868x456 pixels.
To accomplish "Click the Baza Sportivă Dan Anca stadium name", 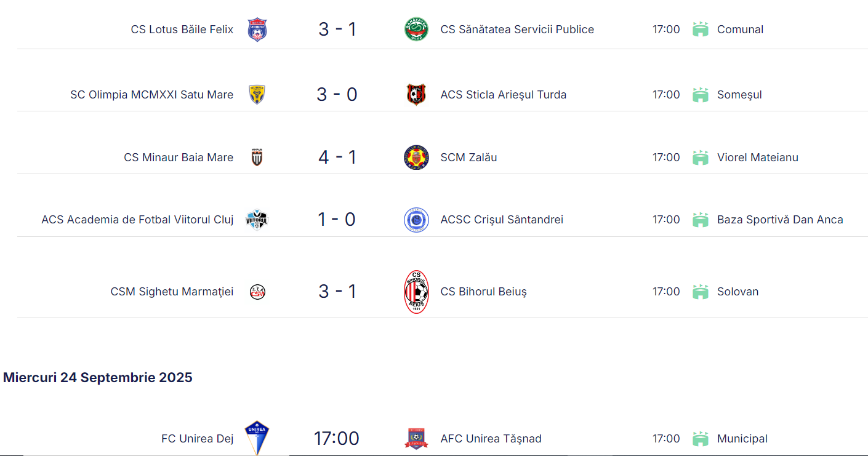I will coord(780,220).
